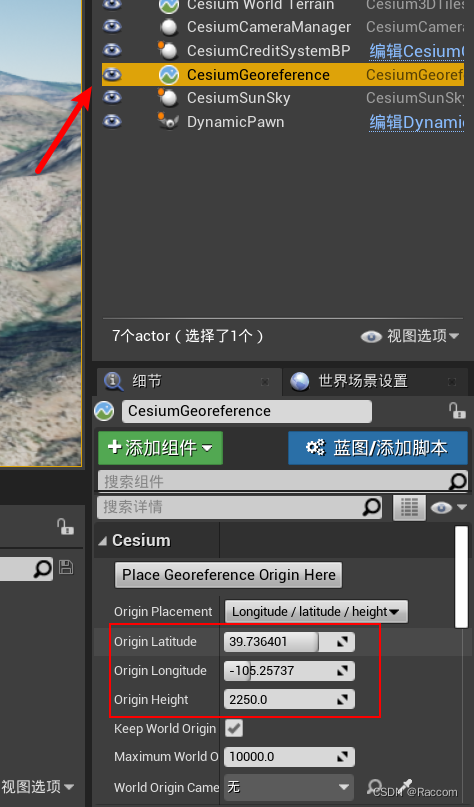
Task: Click Place Georeference Origin Here button
Action: [x=229, y=575]
